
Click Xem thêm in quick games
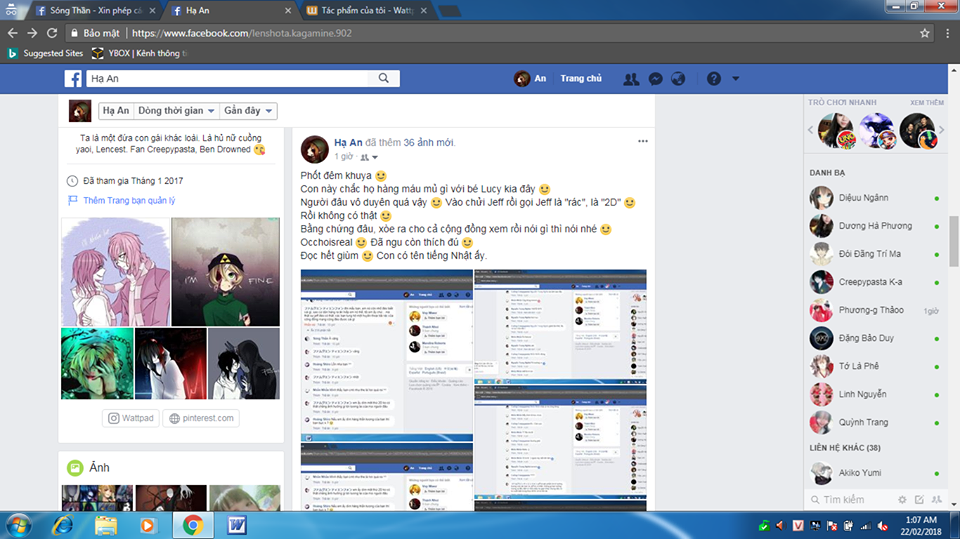[926, 103]
